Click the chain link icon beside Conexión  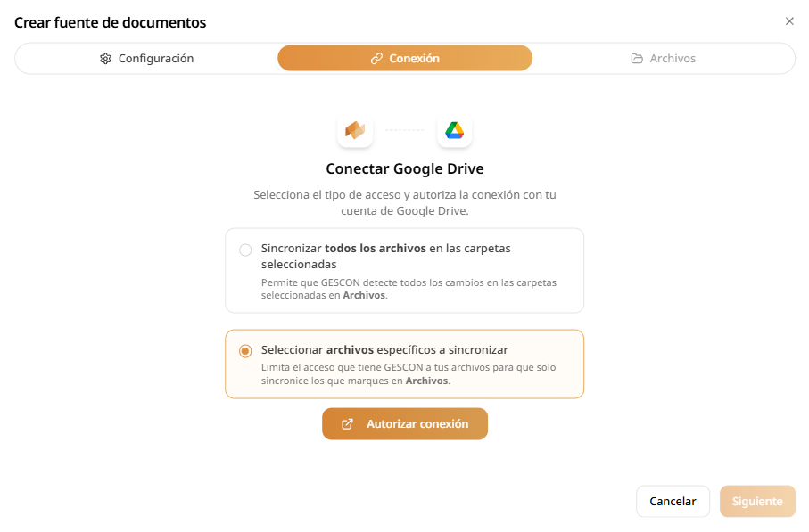[379, 58]
